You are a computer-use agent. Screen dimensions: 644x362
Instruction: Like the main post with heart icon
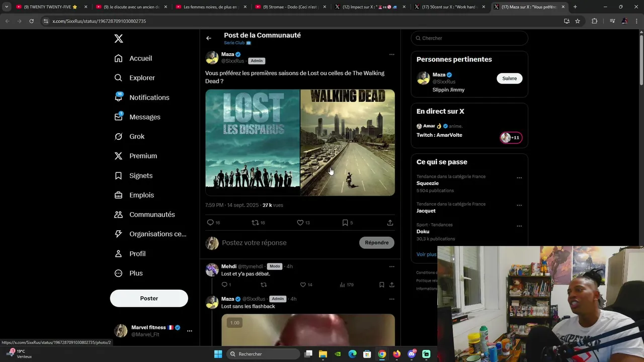tap(300, 223)
